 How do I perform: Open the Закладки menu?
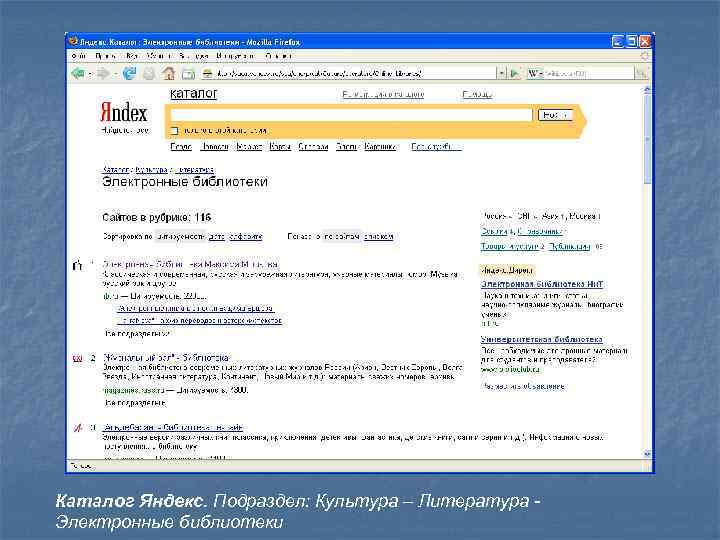click(x=193, y=56)
